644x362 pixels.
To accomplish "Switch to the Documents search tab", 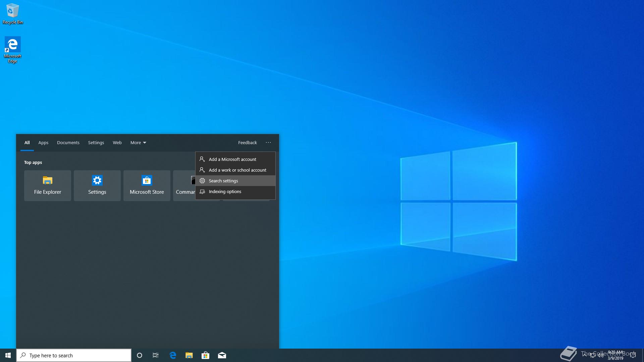I will click(68, 142).
